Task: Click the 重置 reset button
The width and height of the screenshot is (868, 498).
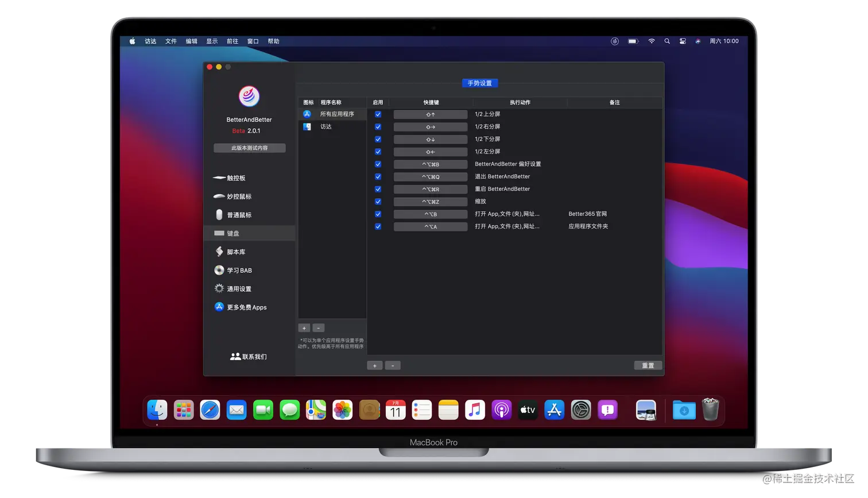Action: [648, 365]
